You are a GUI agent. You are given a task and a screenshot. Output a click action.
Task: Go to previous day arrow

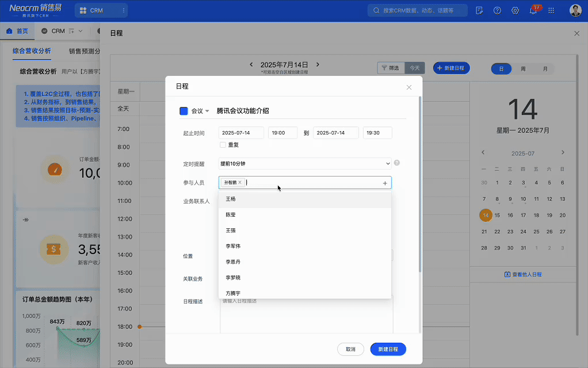pyautogui.click(x=251, y=65)
